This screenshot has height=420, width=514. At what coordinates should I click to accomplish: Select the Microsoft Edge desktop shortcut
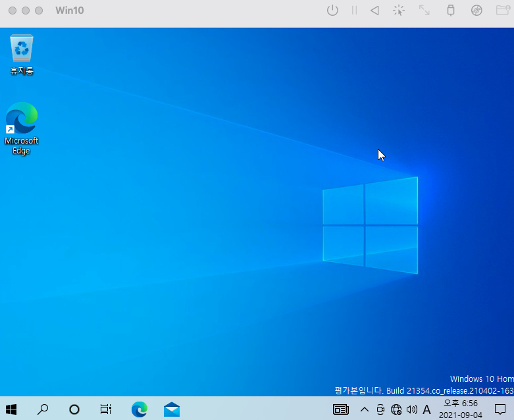(x=22, y=128)
